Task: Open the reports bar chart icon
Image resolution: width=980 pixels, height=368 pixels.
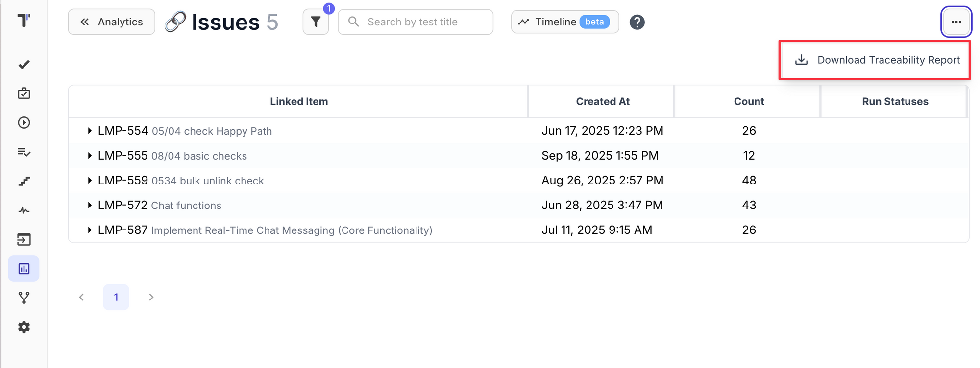Action: (x=23, y=268)
